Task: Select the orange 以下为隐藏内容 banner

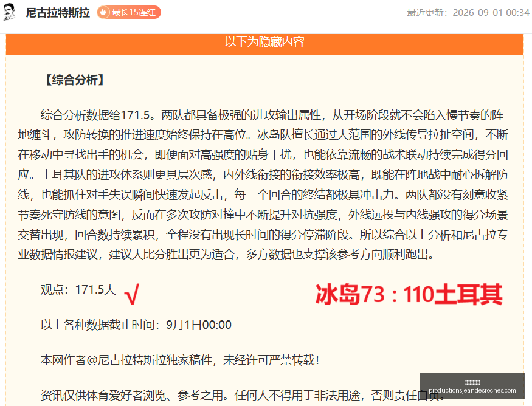Action: (264, 43)
